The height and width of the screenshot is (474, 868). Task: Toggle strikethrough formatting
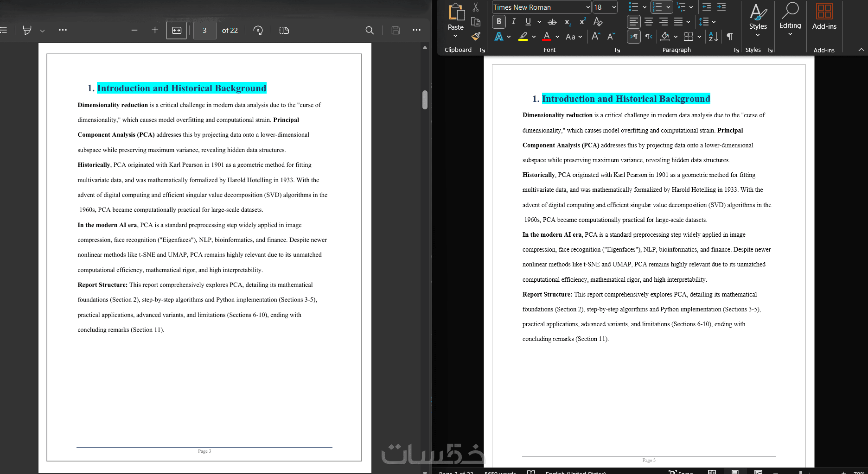[552, 22]
